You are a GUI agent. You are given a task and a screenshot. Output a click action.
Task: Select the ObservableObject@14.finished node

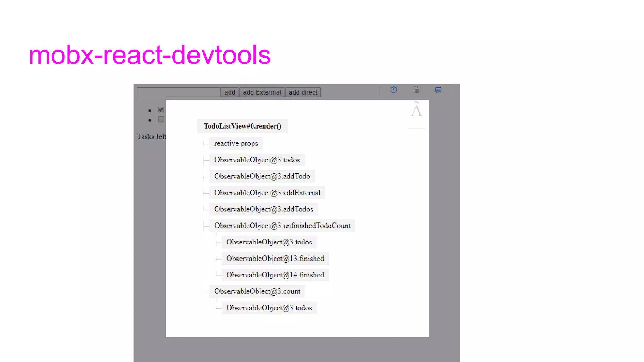[x=275, y=275]
